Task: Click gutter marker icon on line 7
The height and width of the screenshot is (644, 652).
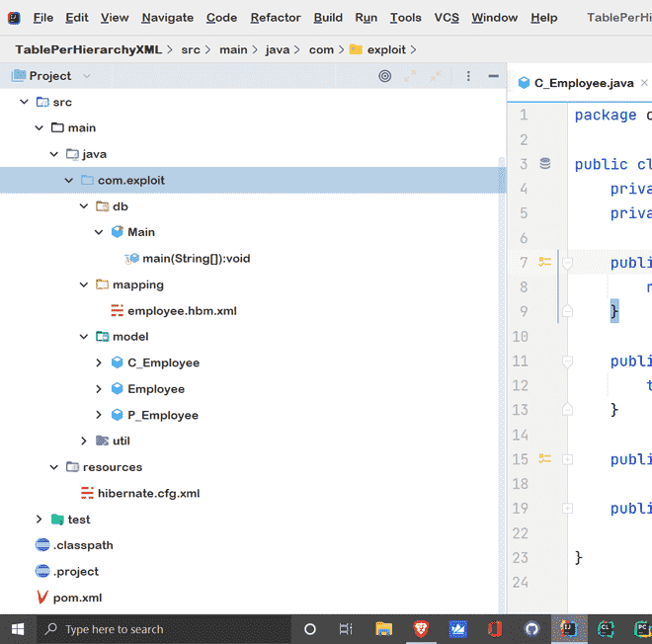Action: (544, 262)
